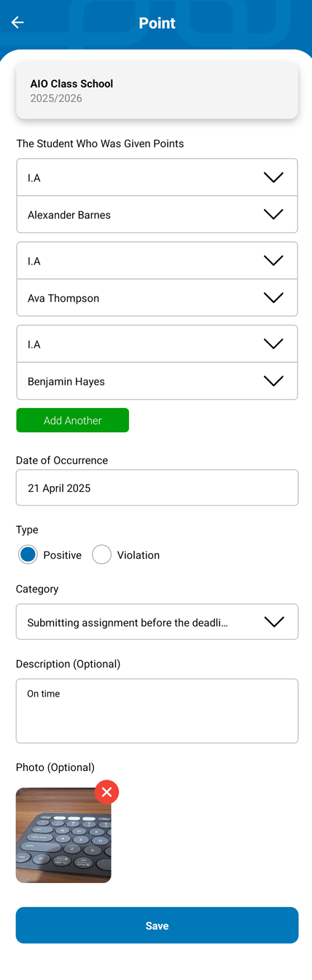Select the Violation radio button

[101, 554]
